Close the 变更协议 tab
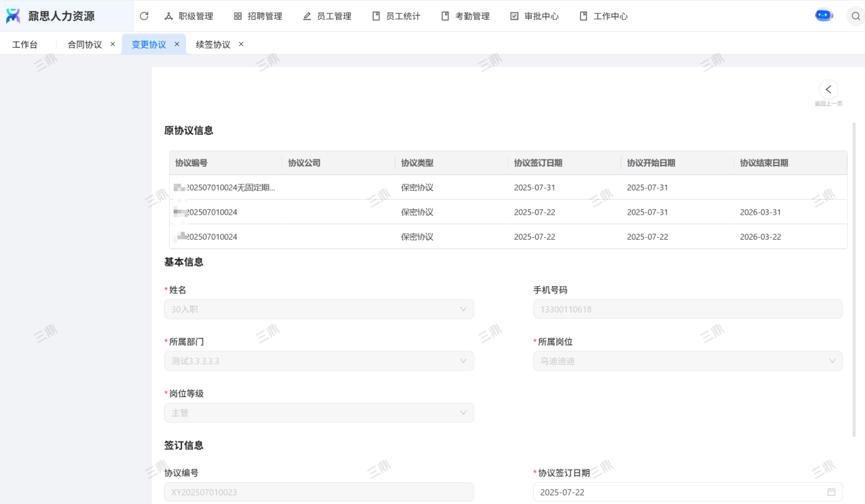 click(177, 44)
